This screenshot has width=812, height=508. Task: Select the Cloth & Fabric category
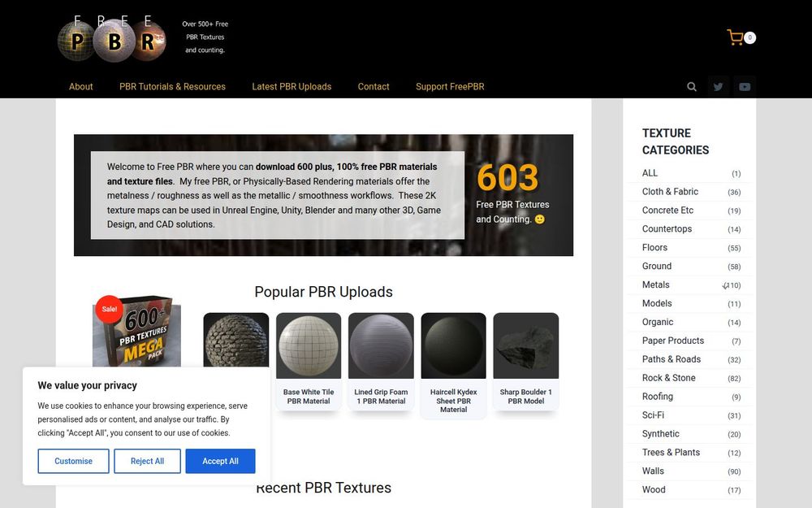(670, 191)
